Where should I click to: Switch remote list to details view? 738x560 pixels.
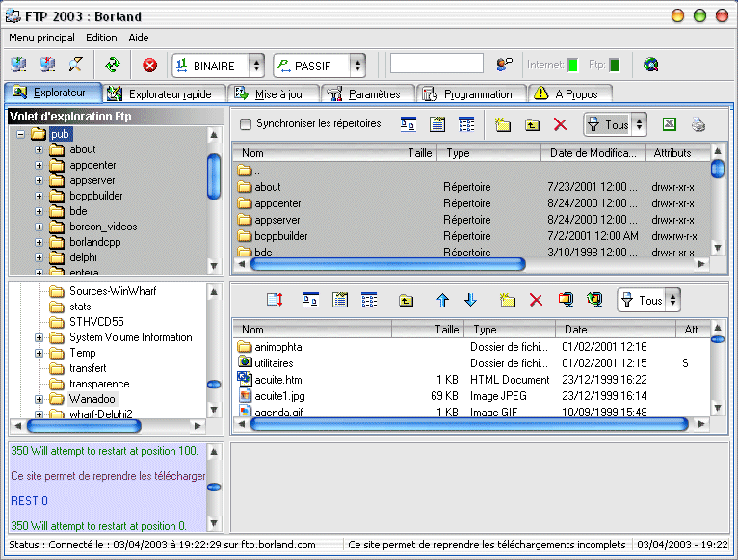466,124
